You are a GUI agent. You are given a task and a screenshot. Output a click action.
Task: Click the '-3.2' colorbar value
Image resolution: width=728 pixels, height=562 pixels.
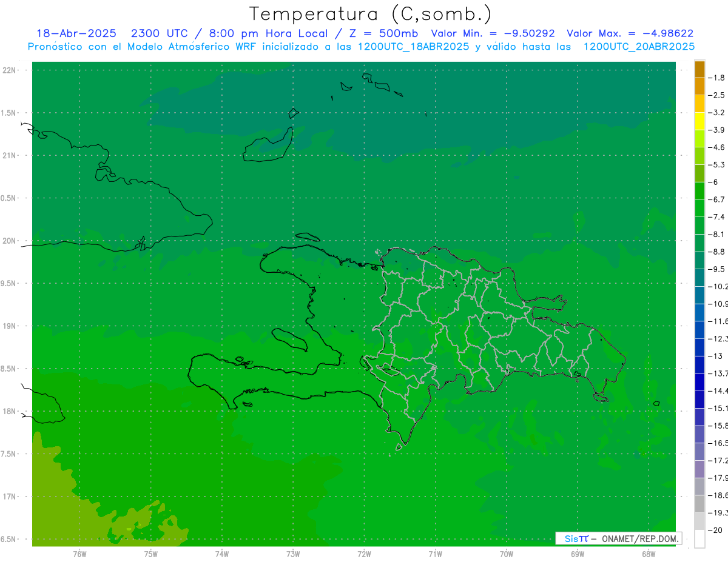[x=716, y=113]
